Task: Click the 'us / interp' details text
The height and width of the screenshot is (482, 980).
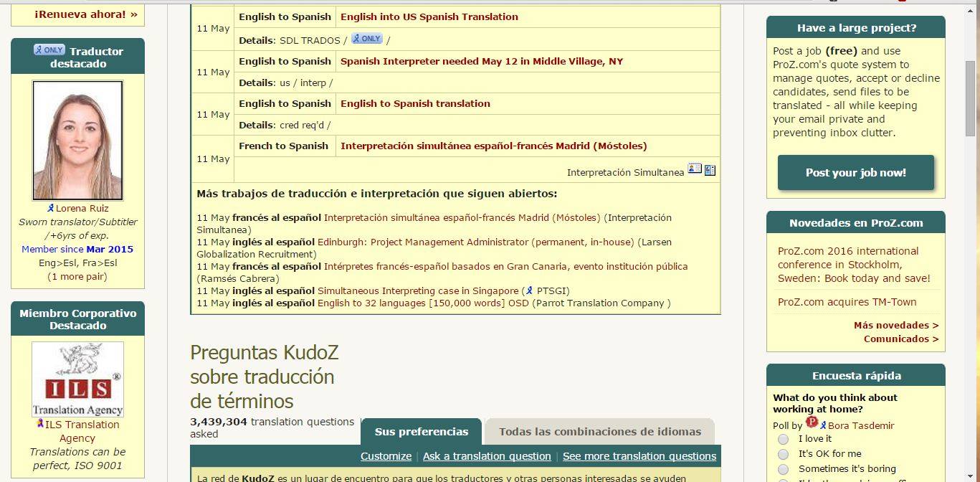Action: coord(303,82)
